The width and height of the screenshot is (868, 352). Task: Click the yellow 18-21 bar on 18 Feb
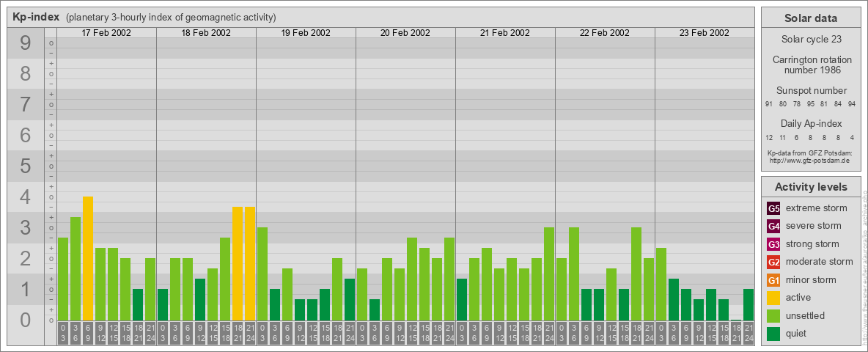pos(238,263)
